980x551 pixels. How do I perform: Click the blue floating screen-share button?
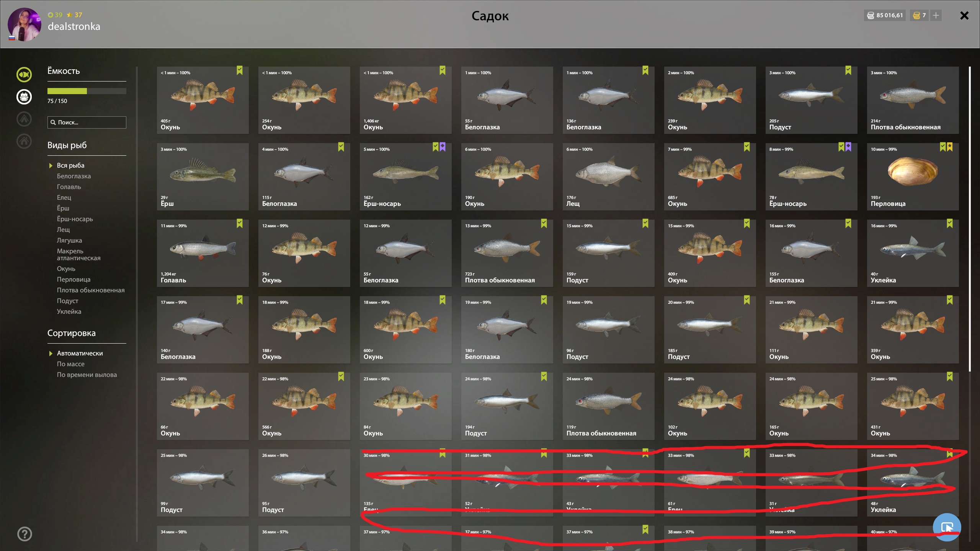pos(947,527)
